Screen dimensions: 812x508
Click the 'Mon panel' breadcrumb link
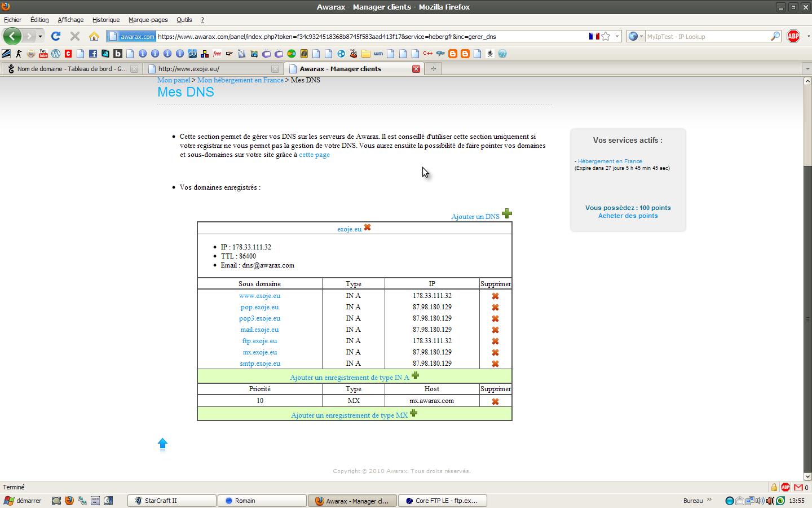(x=174, y=80)
